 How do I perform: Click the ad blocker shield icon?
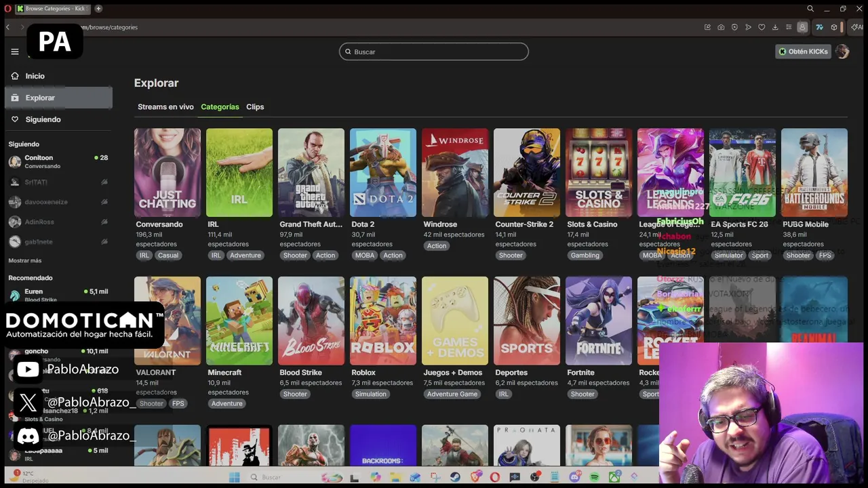(x=734, y=27)
